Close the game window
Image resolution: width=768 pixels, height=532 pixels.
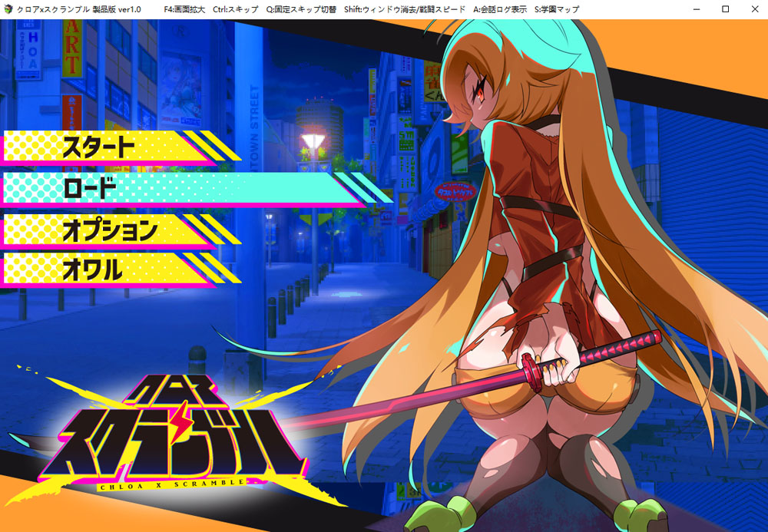(x=753, y=9)
